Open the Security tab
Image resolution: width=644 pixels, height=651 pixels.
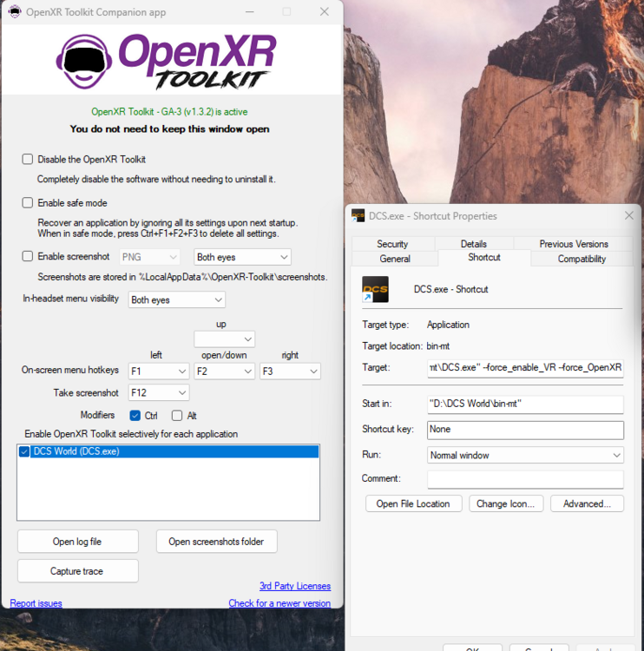coord(392,244)
